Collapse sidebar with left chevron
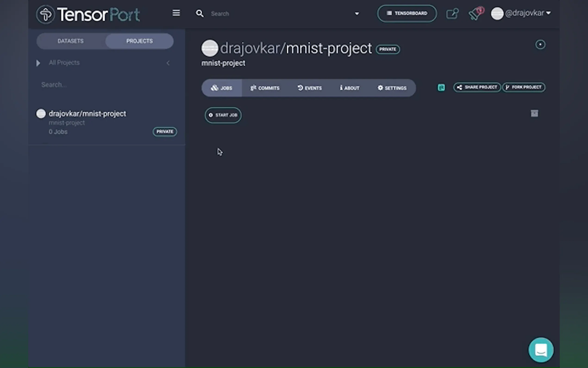Screen dimensions: 588x368 point(168,63)
